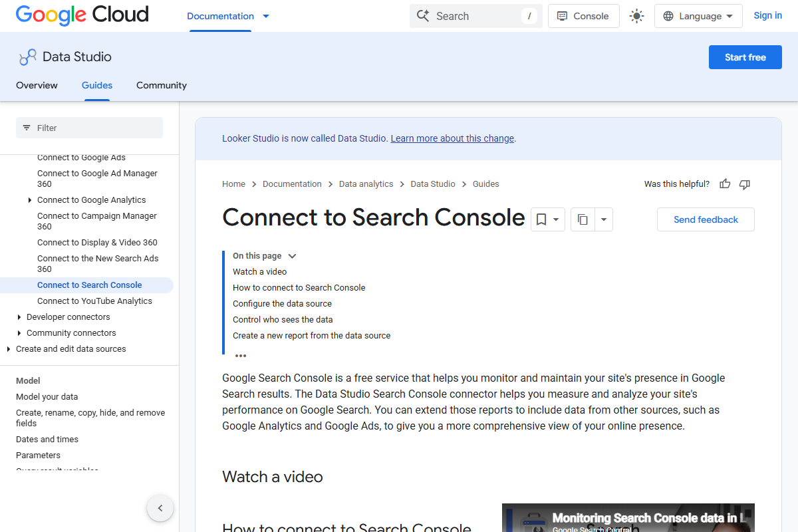Open Parameters page
Viewport: 798px width, 532px height.
pos(38,456)
